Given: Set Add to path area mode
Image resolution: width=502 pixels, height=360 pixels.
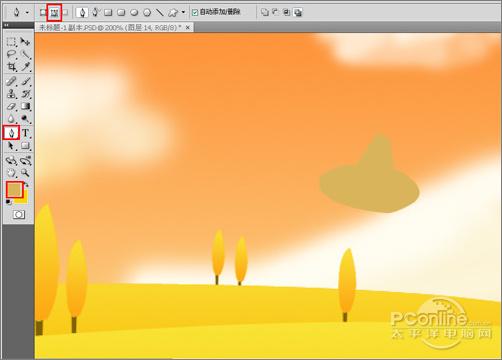Looking at the screenshot, I should point(265,13).
